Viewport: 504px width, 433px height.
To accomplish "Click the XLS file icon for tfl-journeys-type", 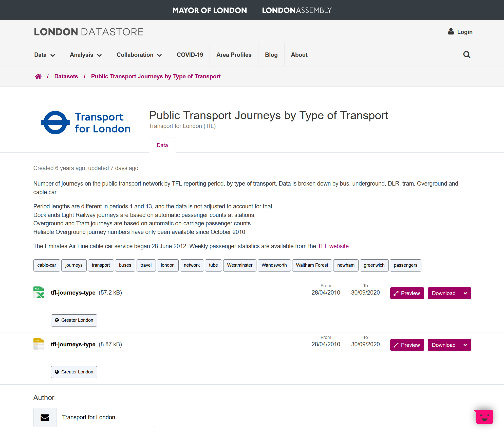I will [39, 292].
